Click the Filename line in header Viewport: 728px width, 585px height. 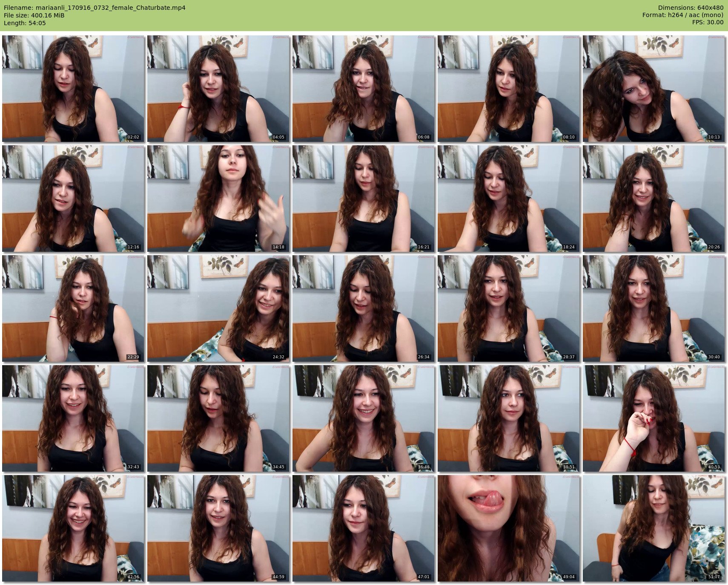click(x=95, y=8)
